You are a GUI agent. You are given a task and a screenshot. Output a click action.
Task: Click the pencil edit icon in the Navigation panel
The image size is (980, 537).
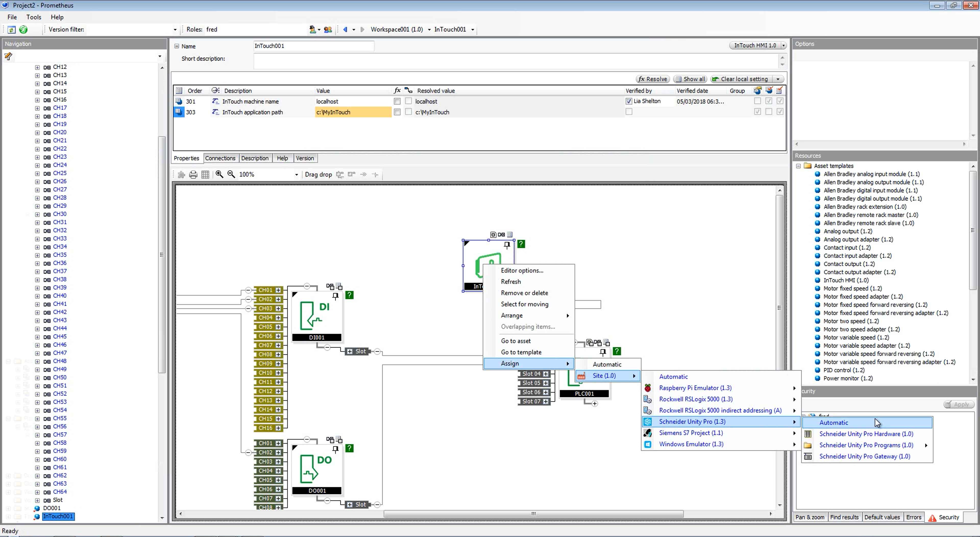tap(8, 56)
